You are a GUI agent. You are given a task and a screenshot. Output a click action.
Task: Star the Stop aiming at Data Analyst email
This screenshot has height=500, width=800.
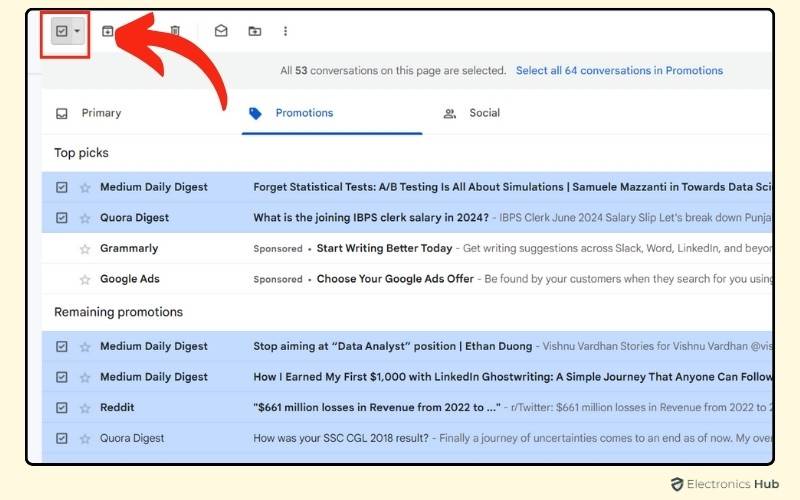[x=85, y=346]
